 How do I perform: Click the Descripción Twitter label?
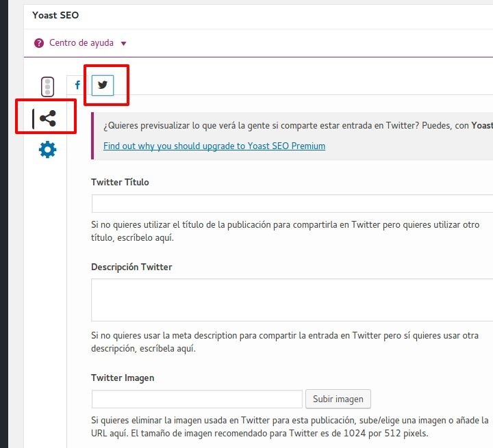point(131,267)
